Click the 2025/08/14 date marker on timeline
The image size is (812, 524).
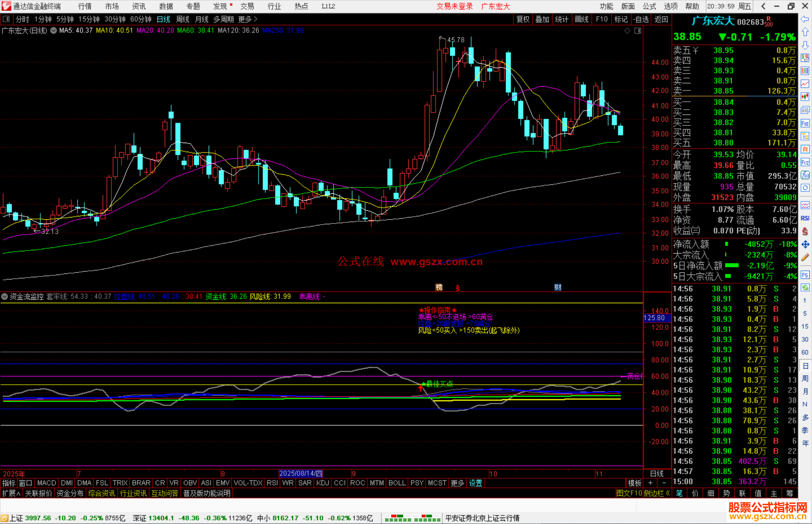tap(301, 474)
